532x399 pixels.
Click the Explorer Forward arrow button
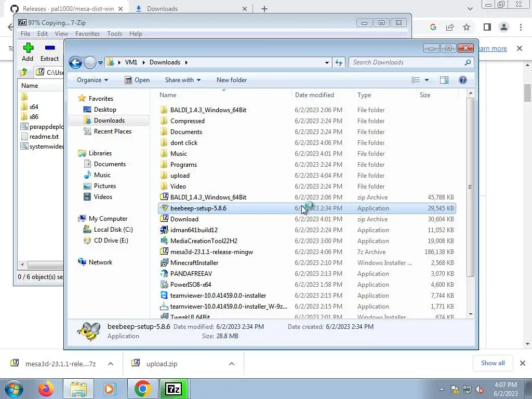tap(90, 62)
